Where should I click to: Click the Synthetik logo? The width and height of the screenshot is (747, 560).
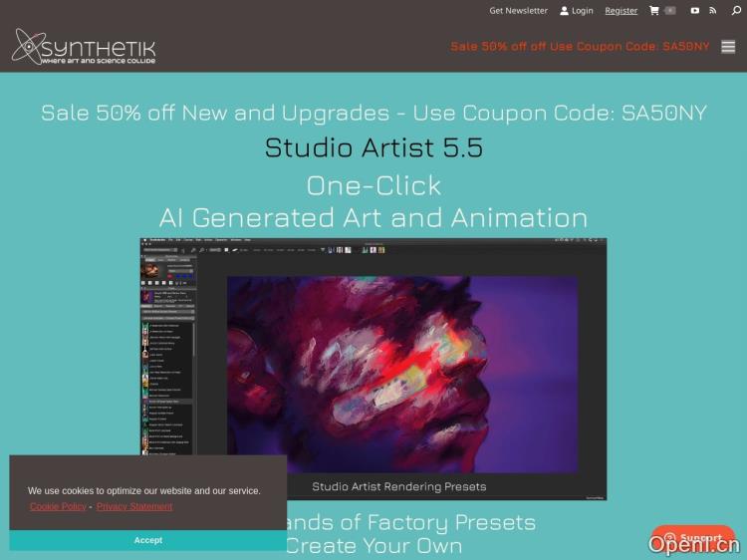pyautogui.click(x=84, y=47)
